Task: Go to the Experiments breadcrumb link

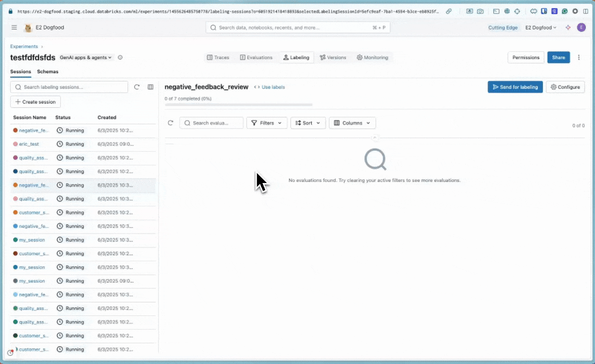Action: coord(24,47)
